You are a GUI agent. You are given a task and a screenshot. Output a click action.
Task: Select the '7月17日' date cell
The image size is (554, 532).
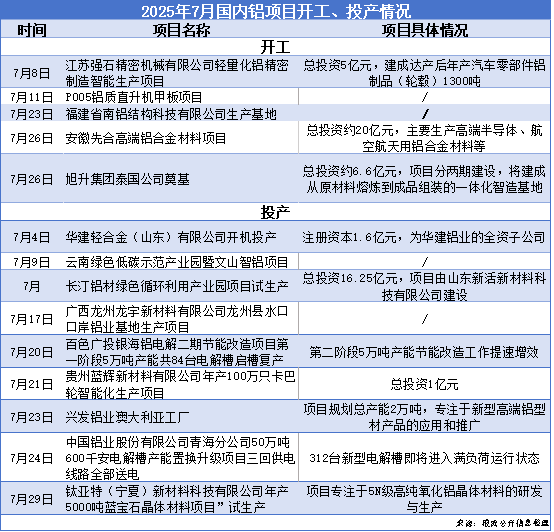click(x=32, y=319)
